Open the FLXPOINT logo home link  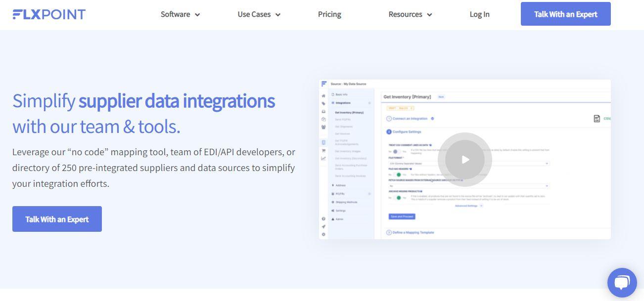coord(49,14)
